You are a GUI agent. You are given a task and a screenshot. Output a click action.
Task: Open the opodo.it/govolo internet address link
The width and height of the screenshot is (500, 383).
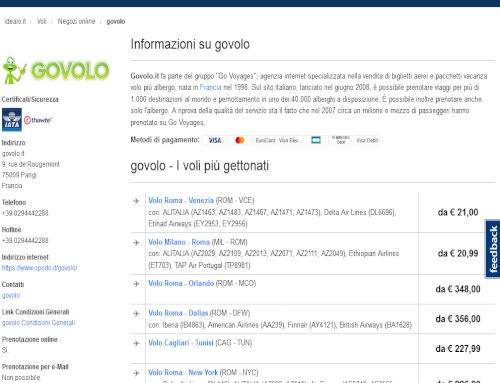point(39,268)
